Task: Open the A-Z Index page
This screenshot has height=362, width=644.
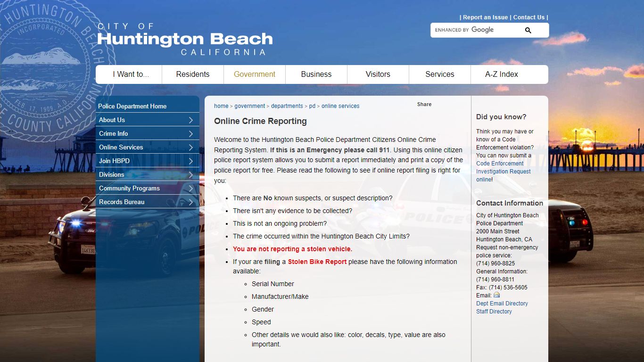Action: coord(501,74)
